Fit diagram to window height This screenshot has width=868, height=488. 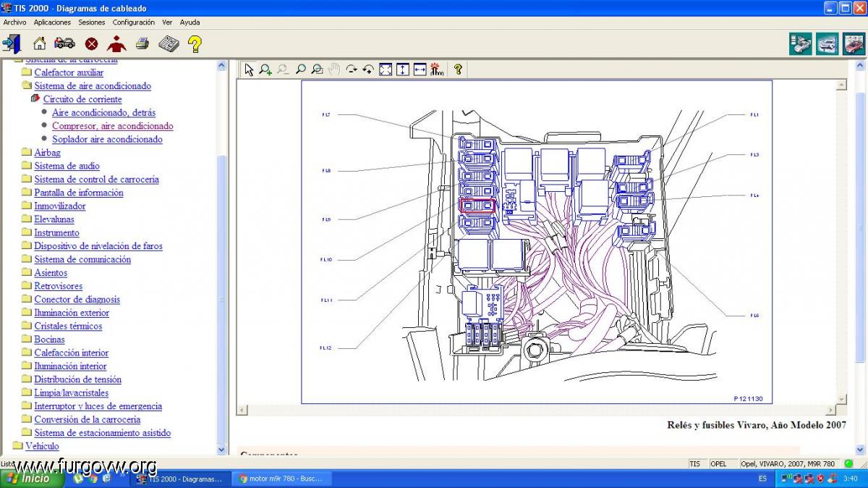tap(402, 70)
